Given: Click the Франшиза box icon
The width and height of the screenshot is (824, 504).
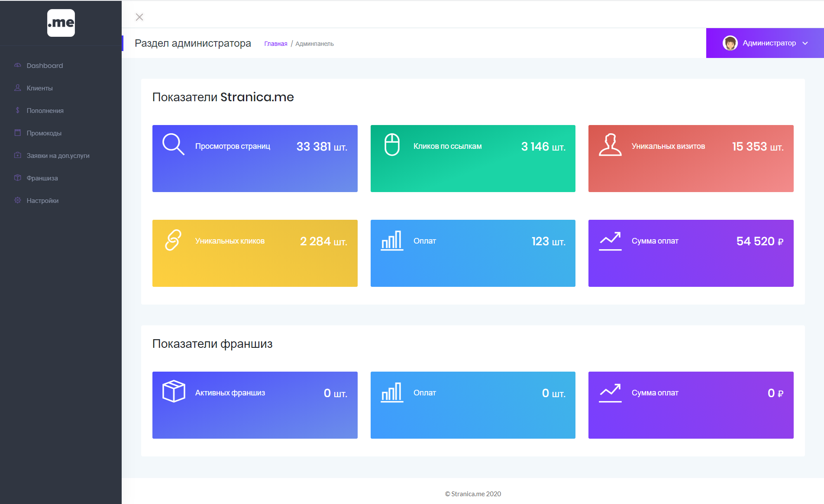Looking at the screenshot, I should click(x=18, y=178).
